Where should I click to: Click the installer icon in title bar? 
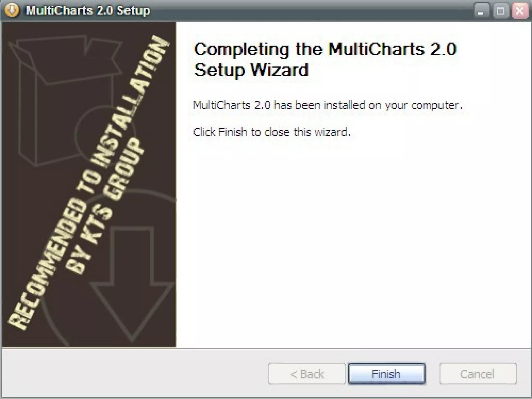pyautogui.click(x=12, y=10)
